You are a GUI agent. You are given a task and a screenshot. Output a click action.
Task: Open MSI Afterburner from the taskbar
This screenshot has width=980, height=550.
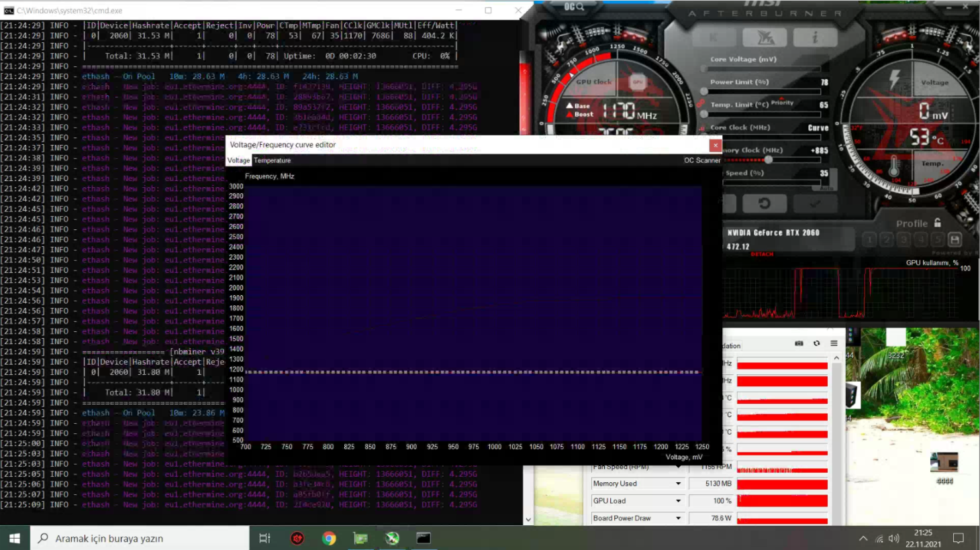[297, 538]
